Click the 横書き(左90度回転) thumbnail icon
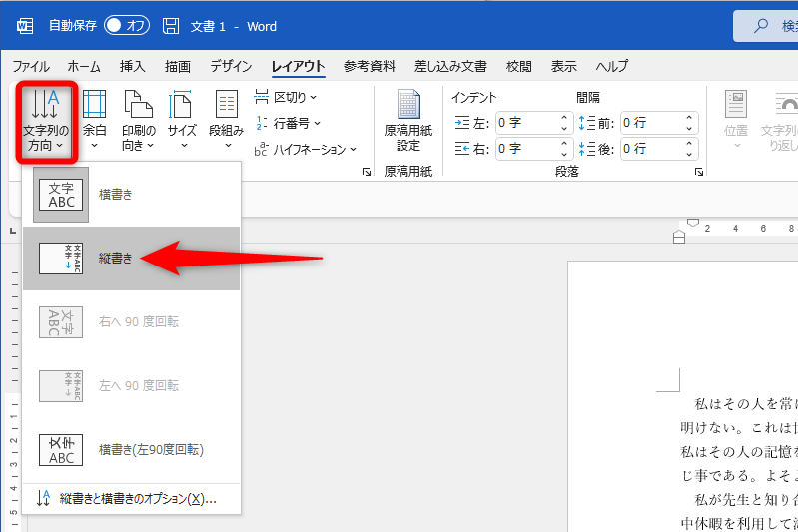Viewport: 798px width, 532px height. [x=61, y=450]
